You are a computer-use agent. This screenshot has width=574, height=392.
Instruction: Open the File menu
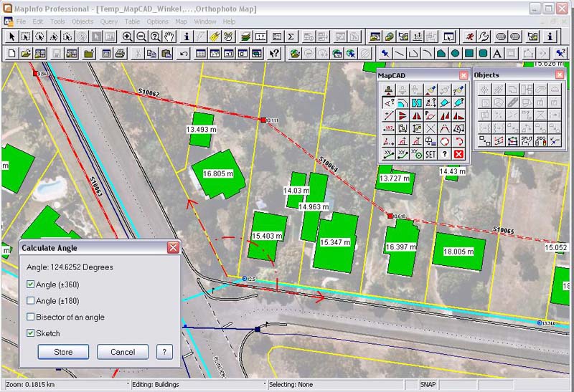coord(21,21)
